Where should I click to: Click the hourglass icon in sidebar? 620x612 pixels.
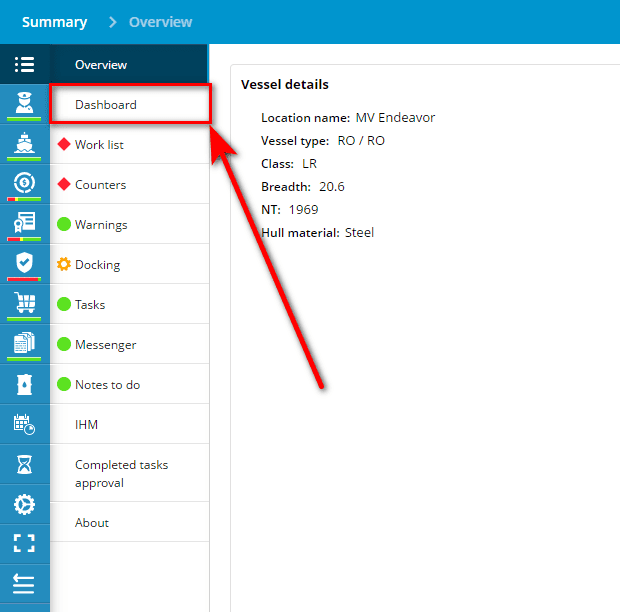[x=24, y=464]
